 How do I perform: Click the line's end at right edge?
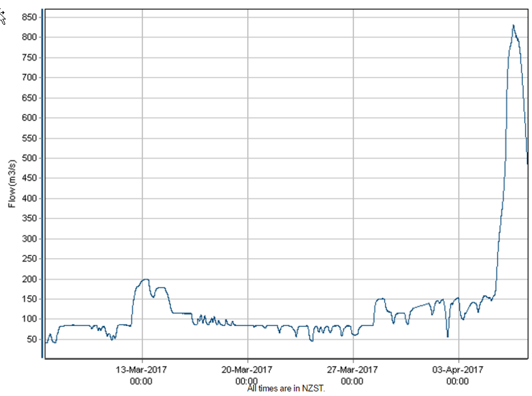[527, 163]
